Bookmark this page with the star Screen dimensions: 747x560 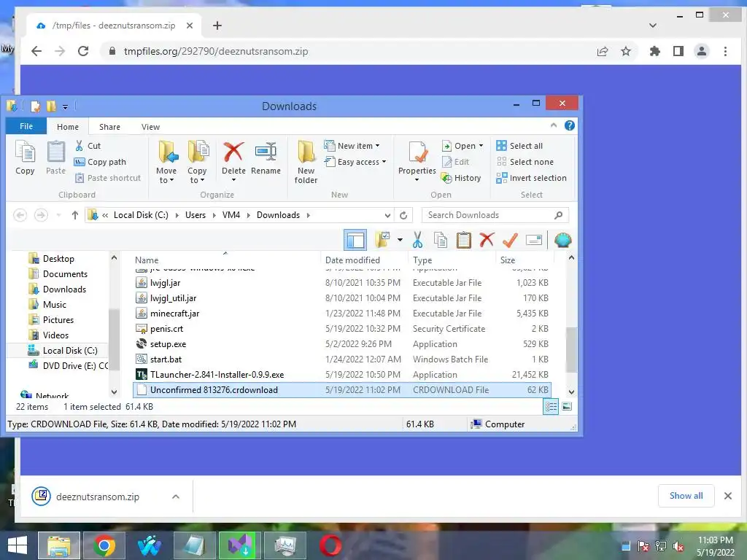[x=626, y=51]
